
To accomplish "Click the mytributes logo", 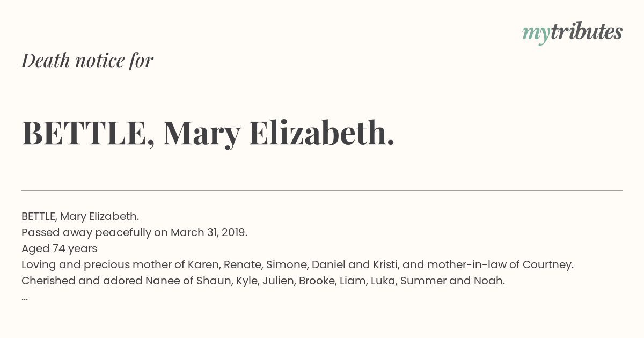I will [572, 33].
